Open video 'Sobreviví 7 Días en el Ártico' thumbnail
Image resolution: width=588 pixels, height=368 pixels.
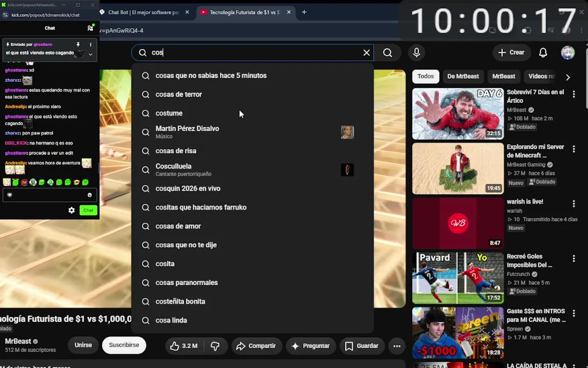458,114
